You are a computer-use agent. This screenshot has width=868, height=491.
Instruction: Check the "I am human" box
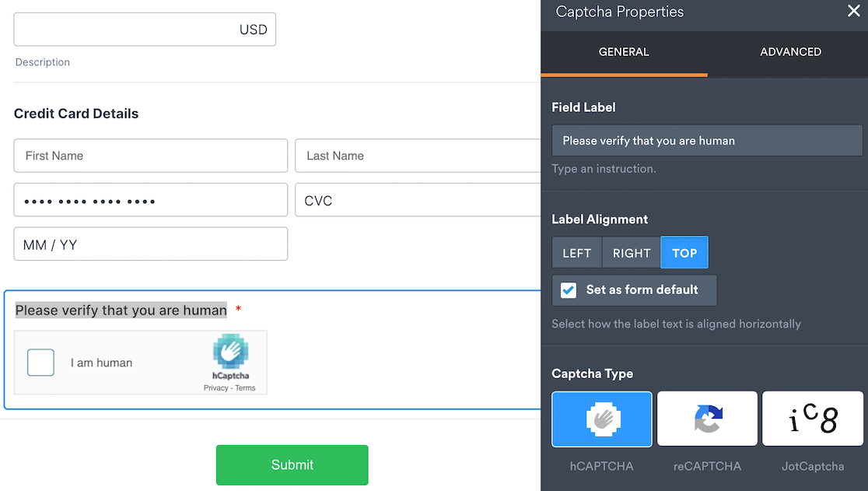(x=40, y=362)
